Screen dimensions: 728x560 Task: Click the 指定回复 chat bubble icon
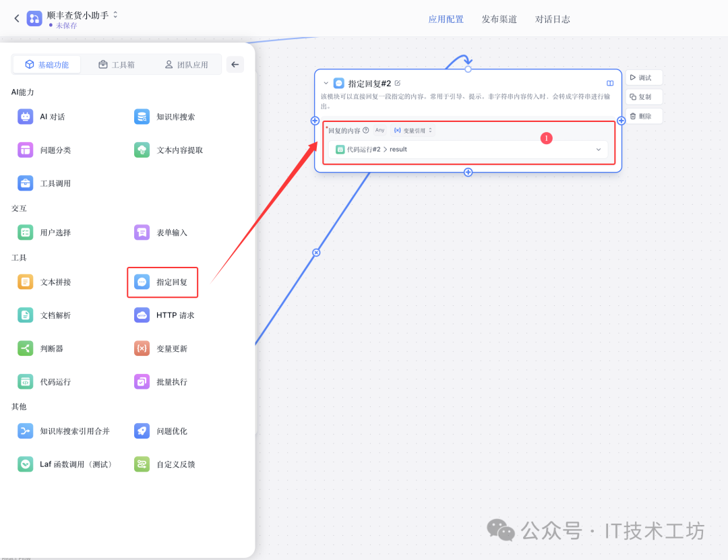coord(142,282)
